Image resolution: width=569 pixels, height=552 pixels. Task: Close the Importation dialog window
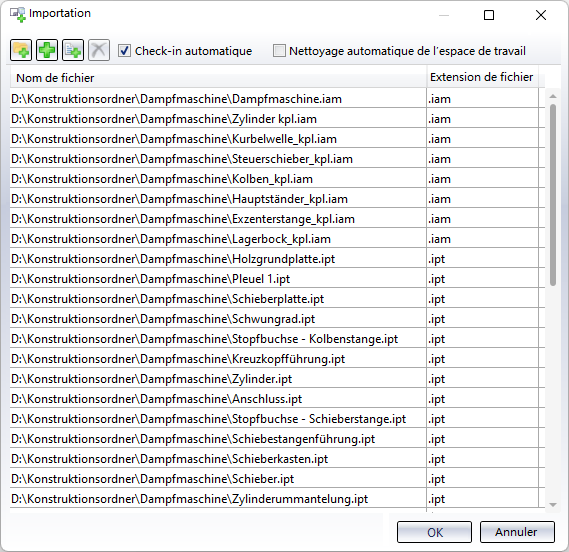point(541,15)
